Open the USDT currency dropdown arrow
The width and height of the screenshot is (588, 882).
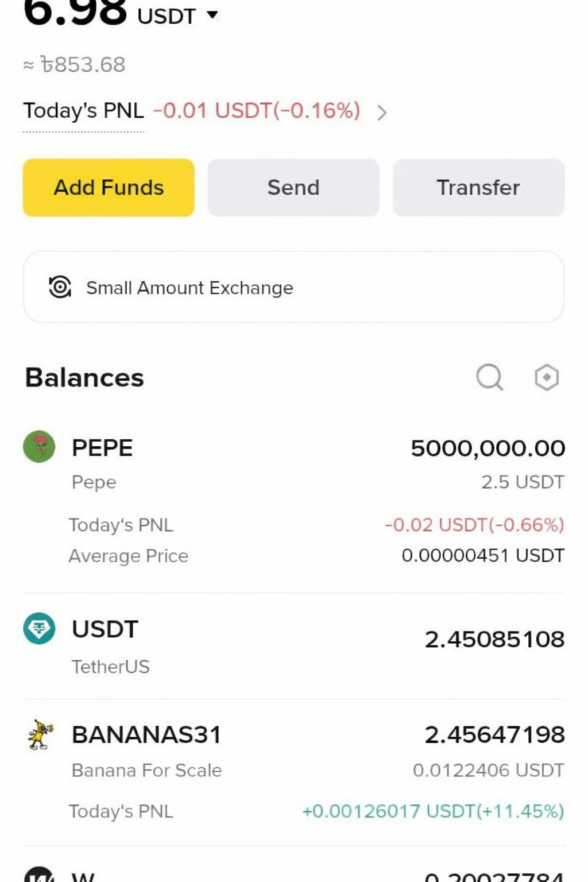click(x=212, y=15)
